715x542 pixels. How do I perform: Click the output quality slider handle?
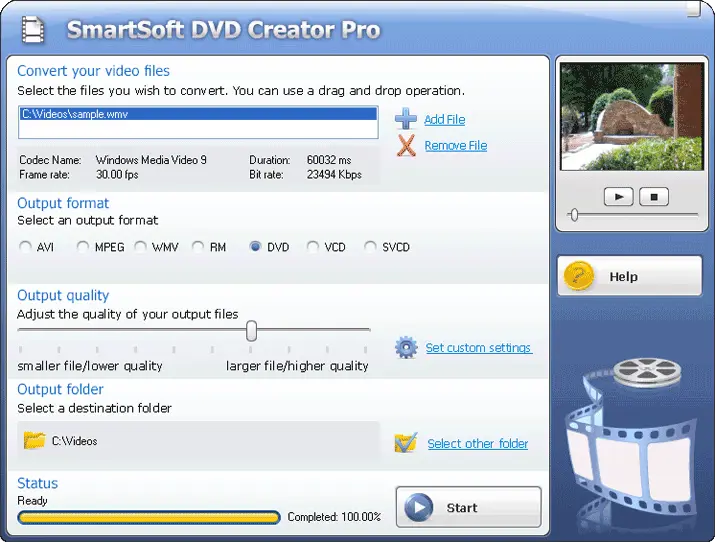252,330
